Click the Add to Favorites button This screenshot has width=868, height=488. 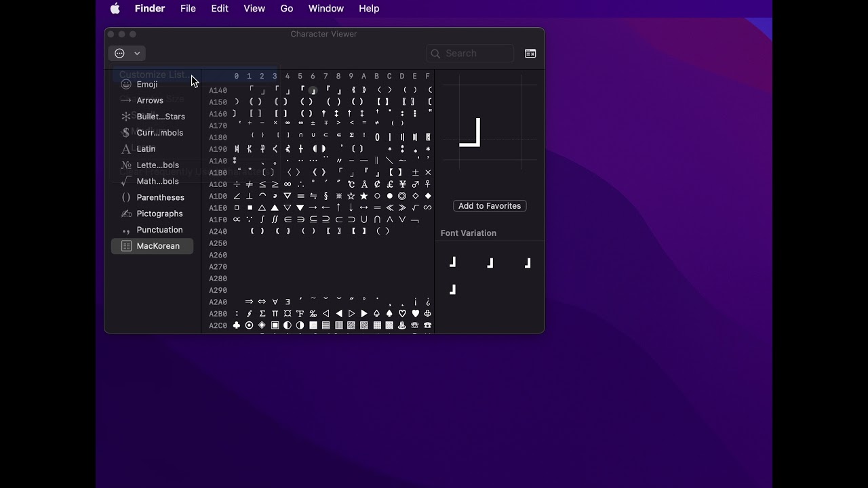[490, 206]
